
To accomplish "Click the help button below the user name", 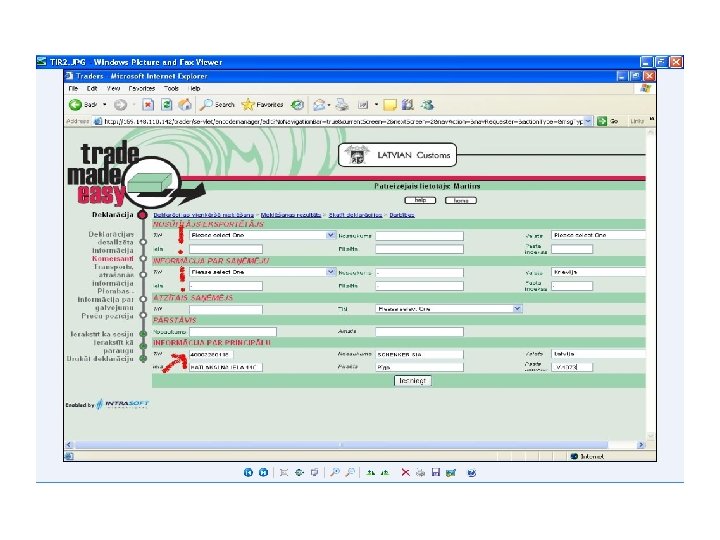I will [420, 200].
